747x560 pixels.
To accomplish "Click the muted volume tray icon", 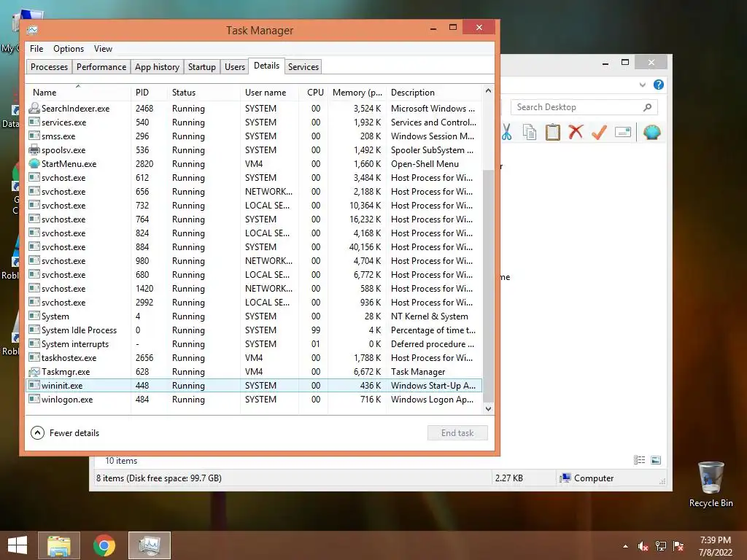I will (x=643, y=546).
